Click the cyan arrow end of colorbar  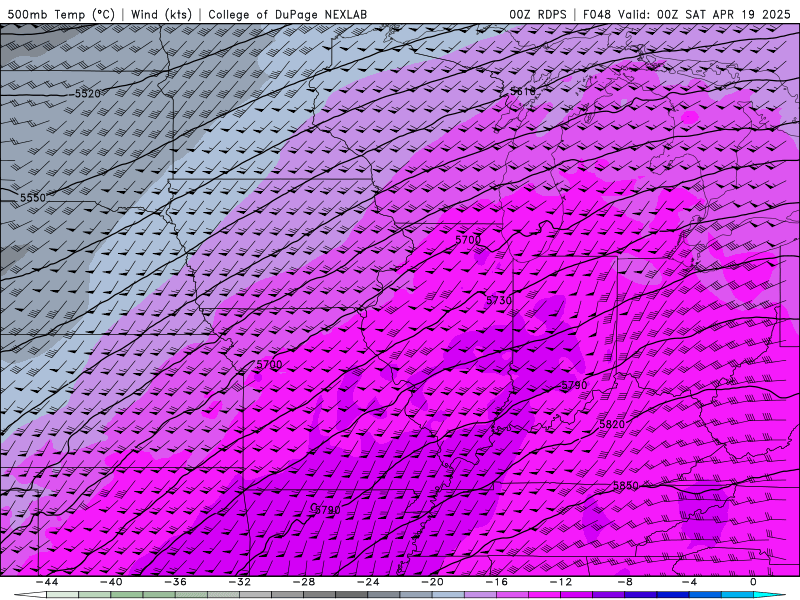pyautogui.click(x=769, y=594)
